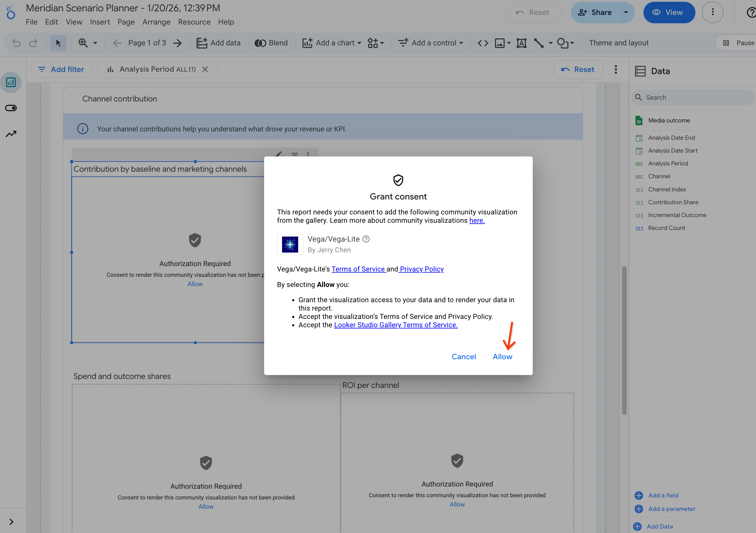Click the controls toggle icon in left sidebar
Image resolution: width=756 pixels, height=533 pixels.
tap(11, 108)
